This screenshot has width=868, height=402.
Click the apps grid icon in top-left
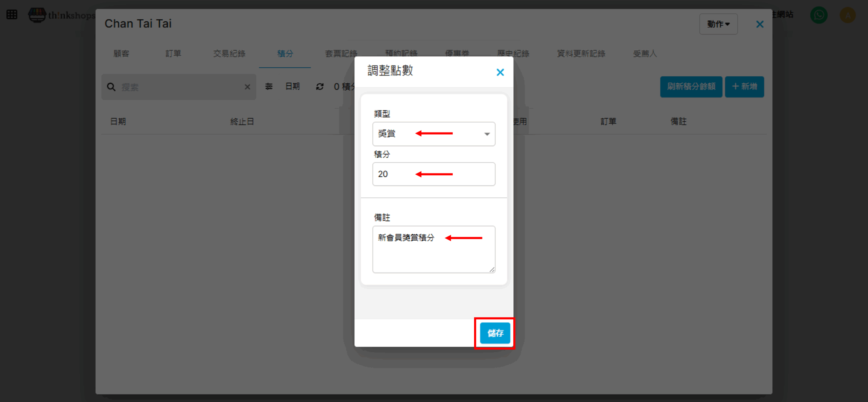[x=12, y=15]
